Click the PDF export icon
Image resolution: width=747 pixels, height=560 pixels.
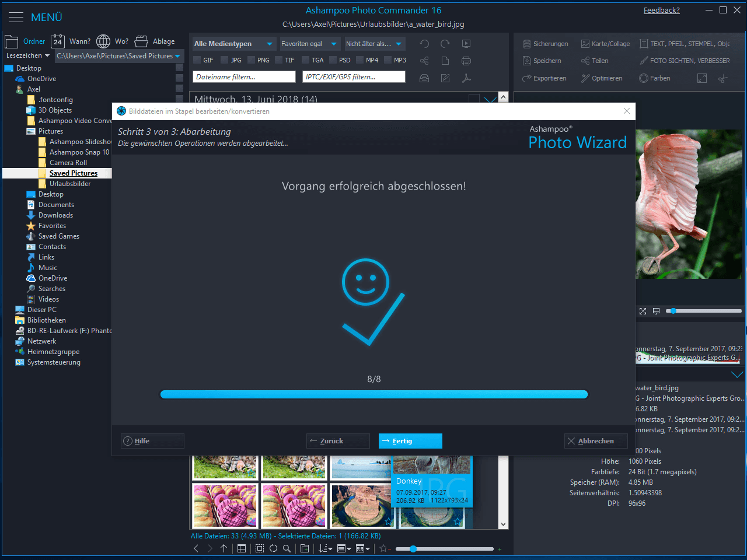point(466,78)
